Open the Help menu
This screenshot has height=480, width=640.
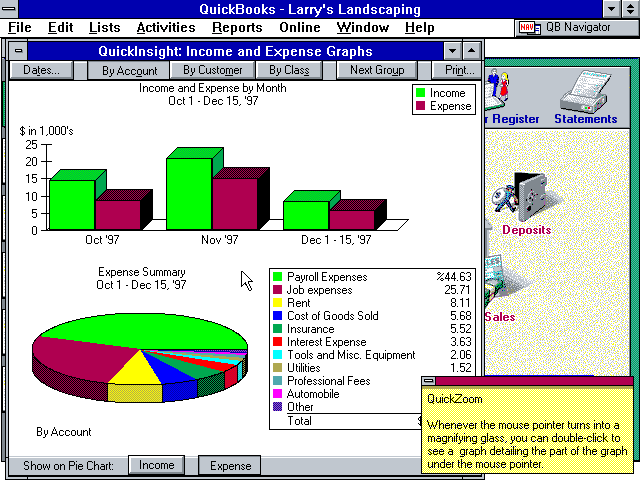(x=420, y=28)
